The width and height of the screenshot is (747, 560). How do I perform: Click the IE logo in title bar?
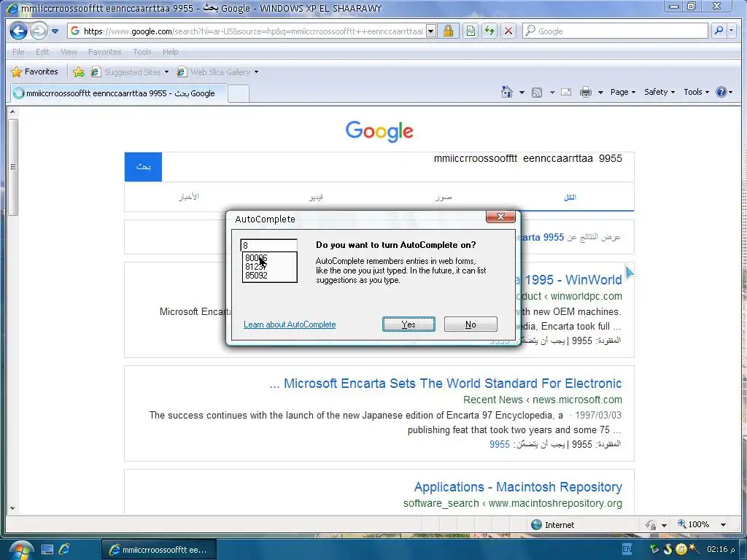(x=12, y=8)
